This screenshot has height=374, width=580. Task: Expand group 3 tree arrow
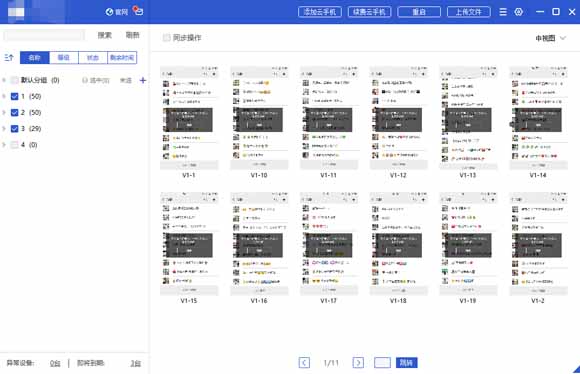[4, 129]
